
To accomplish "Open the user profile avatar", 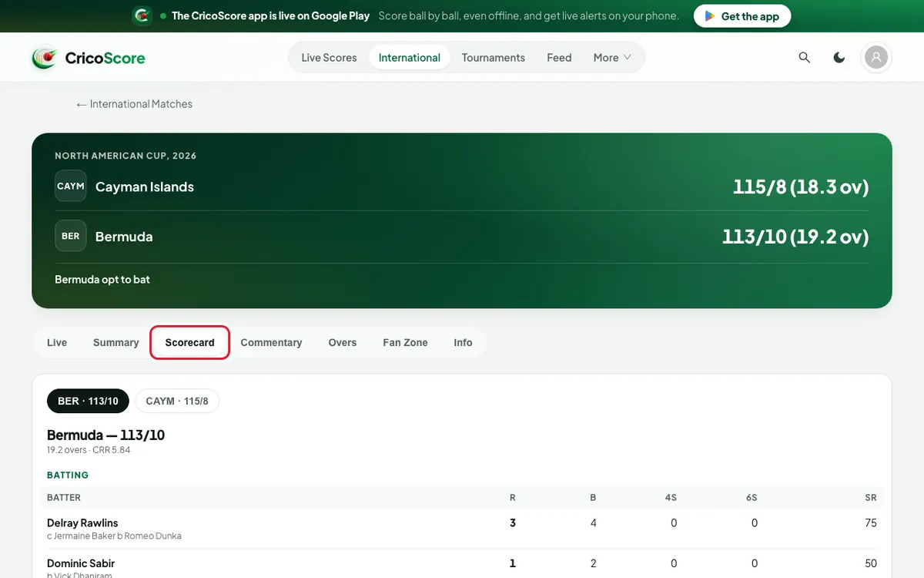I will [876, 58].
